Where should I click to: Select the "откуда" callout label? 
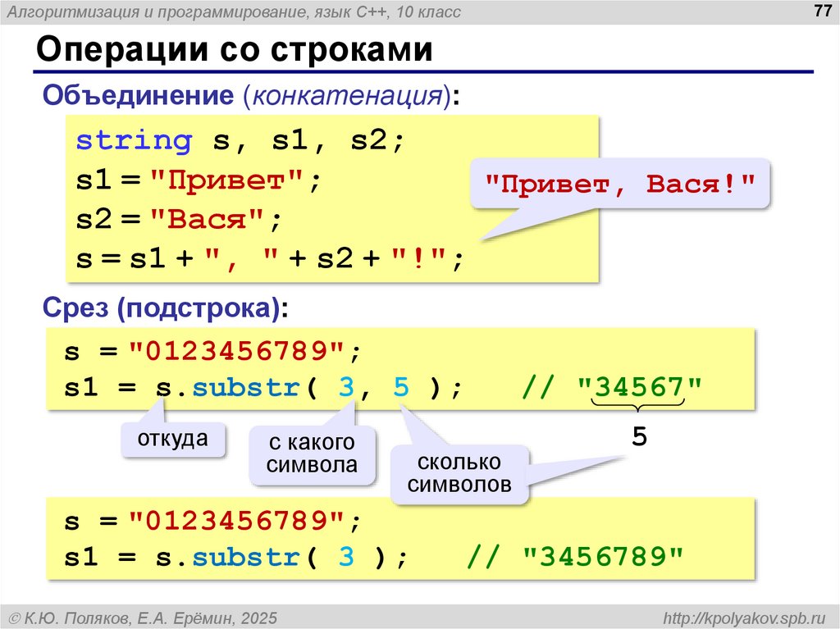(172, 439)
